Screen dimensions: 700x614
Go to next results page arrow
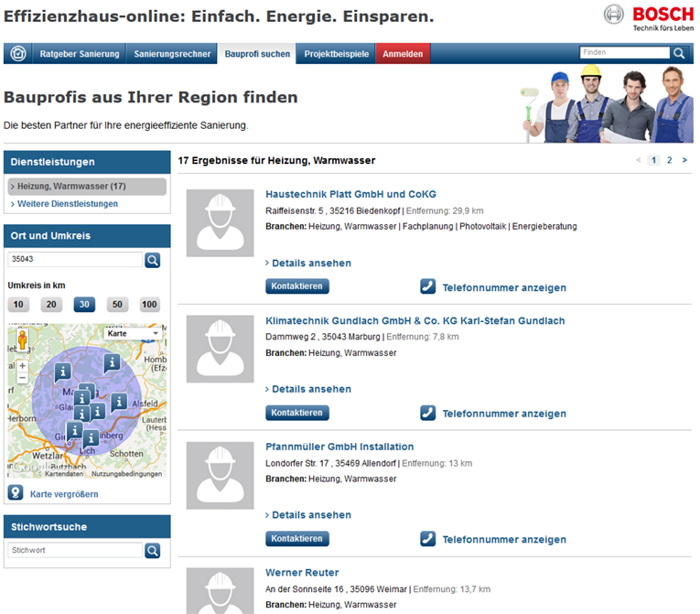click(x=684, y=160)
